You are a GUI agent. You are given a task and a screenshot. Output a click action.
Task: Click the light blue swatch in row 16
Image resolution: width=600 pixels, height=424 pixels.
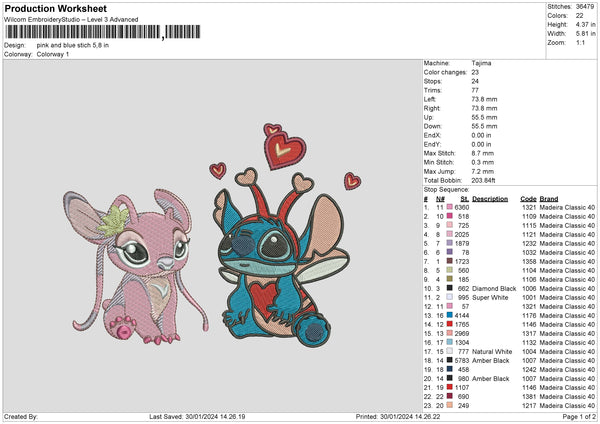pos(450,342)
